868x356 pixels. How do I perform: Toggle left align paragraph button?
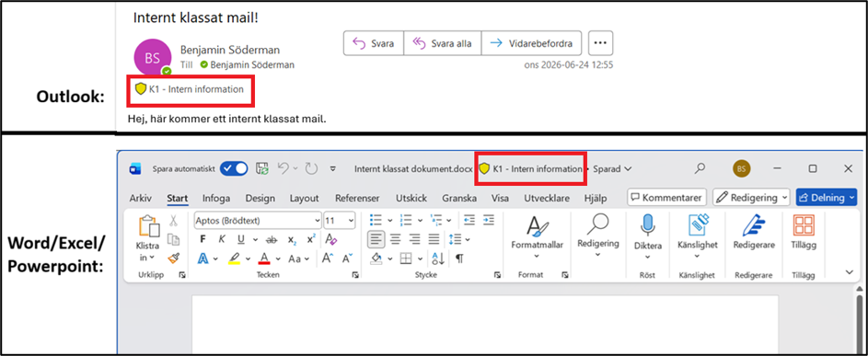click(x=376, y=239)
